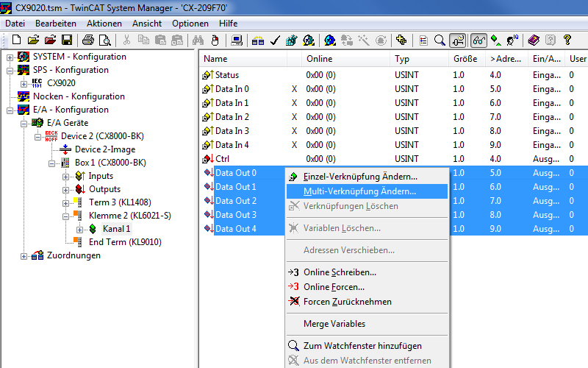
Task: Open the Ansicht menu
Action: [146, 24]
